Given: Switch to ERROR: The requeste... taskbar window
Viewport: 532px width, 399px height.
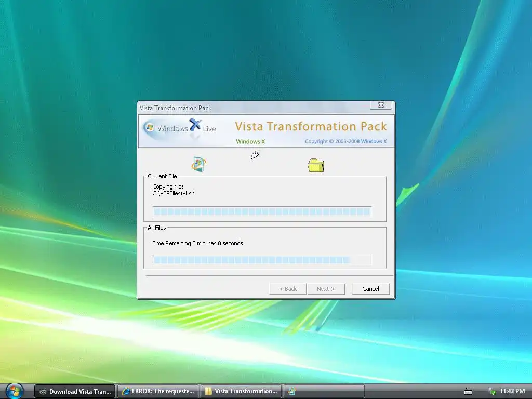Looking at the screenshot, I should click(158, 391).
